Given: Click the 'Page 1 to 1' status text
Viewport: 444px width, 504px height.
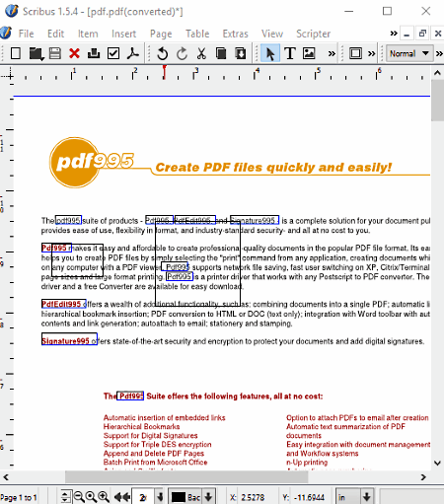Looking at the screenshot, I should pyautogui.click(x=19, y=497).
